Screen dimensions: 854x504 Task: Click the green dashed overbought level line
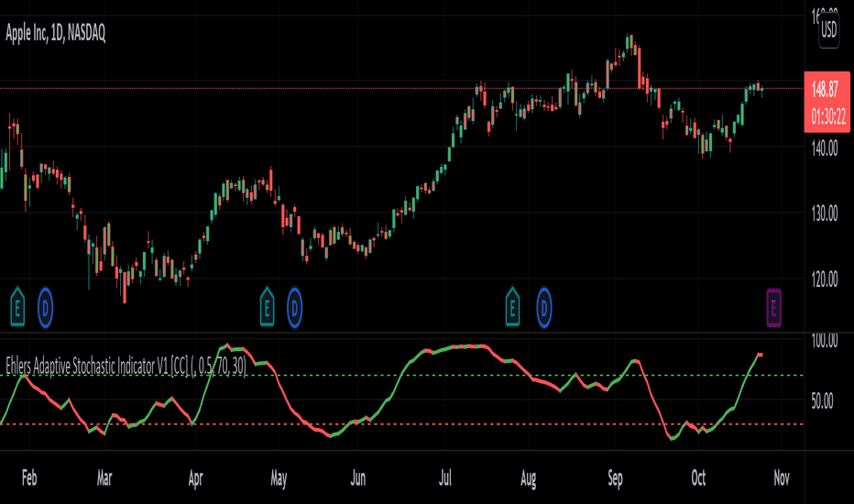point(402,376)
